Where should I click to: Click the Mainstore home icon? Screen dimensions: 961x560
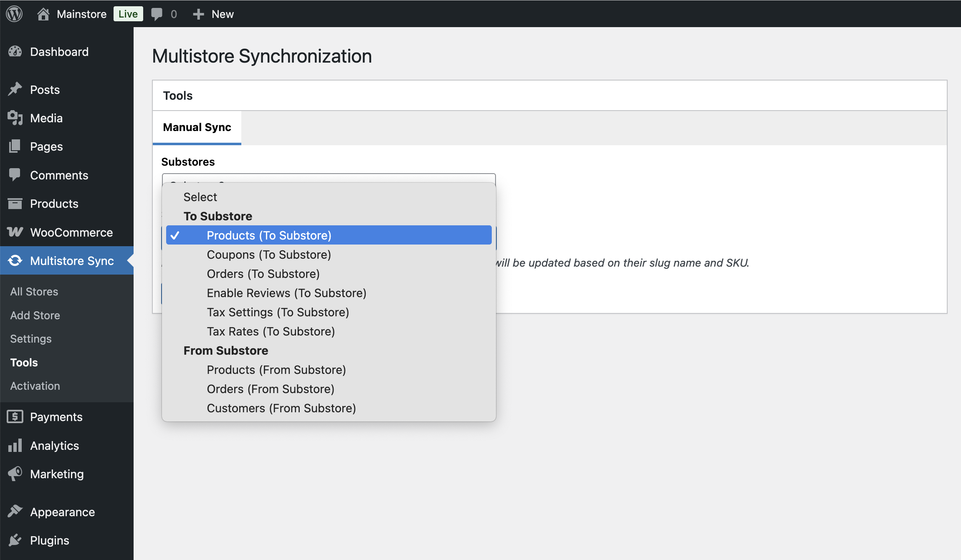(x=43, y=14)
